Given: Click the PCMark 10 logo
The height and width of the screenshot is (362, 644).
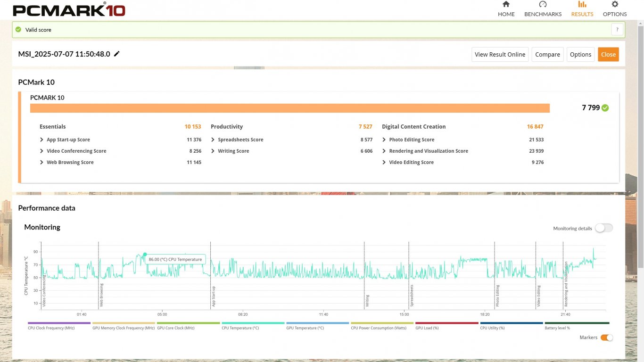Looking at the screenshot, I should (69, 10).
